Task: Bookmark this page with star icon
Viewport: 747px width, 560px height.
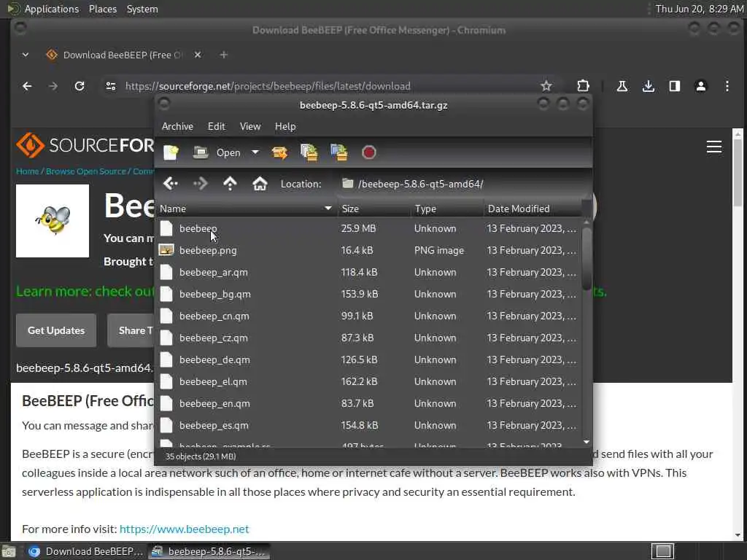Action: (546, 86)
